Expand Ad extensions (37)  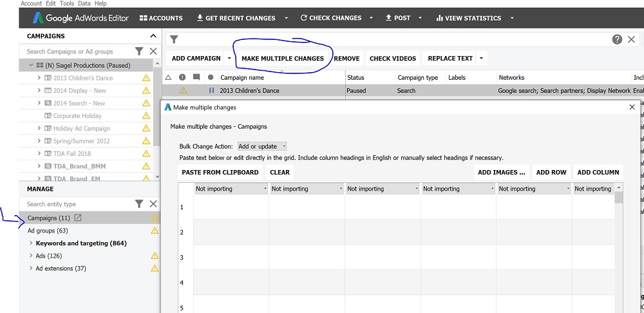31,268
